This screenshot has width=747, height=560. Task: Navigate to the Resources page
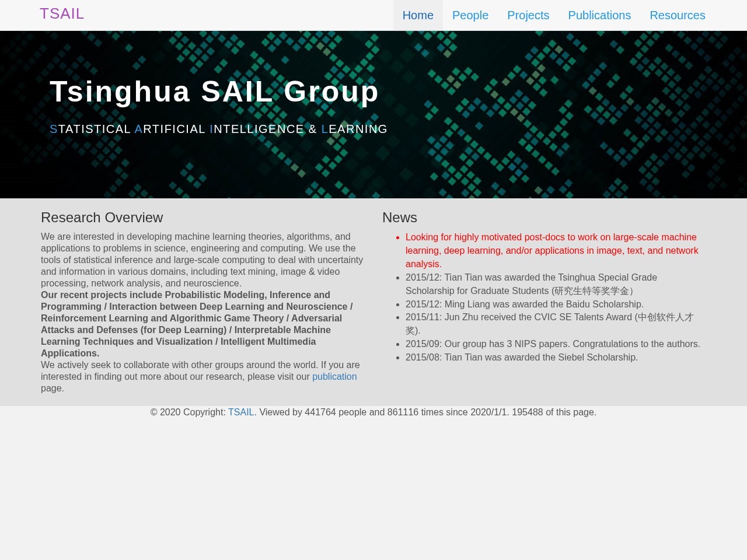tap(677, 15)
